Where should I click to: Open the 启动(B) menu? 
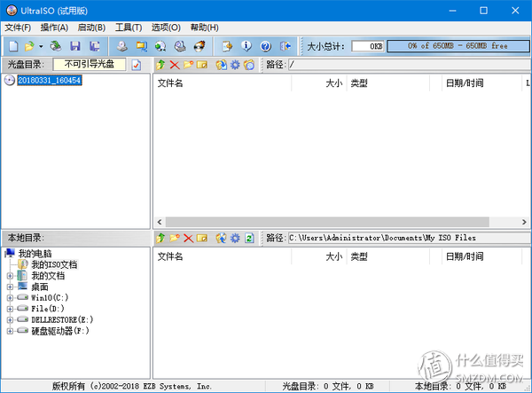click(x=91, y=28)
